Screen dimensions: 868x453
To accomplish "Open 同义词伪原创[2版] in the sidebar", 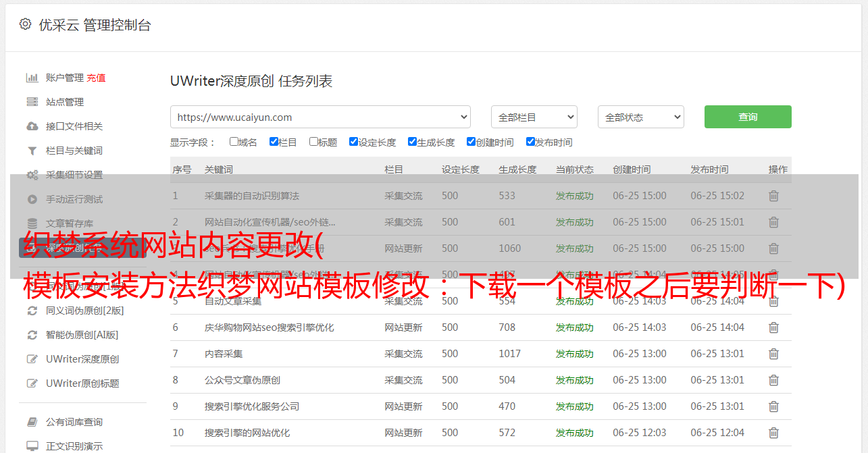I will (x=84, y=311).
